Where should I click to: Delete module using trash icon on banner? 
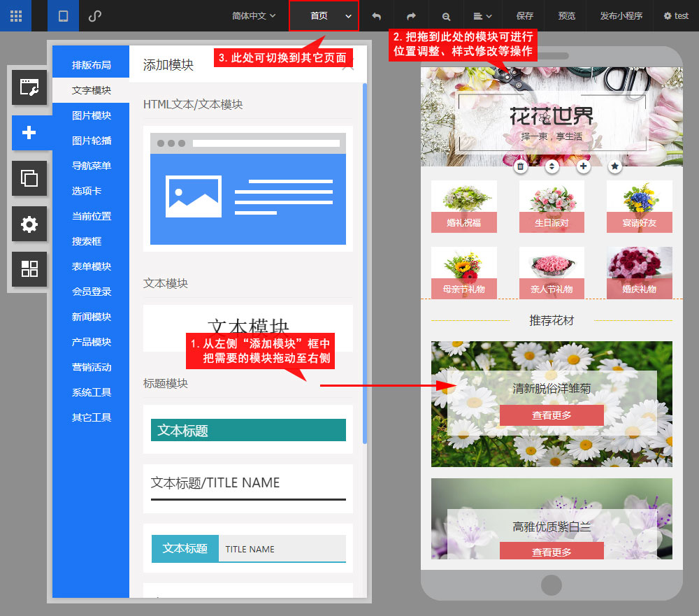(x=520, y=166)
